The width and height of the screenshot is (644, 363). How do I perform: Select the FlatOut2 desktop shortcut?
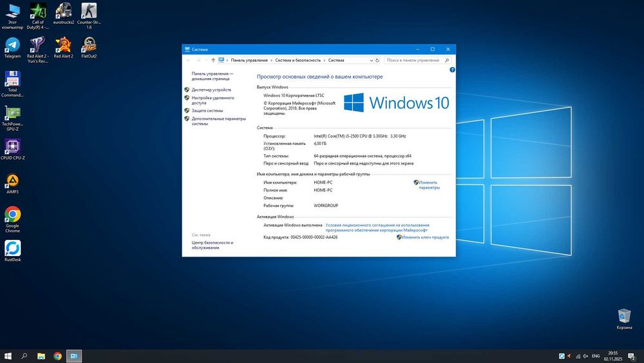point(89,48)
